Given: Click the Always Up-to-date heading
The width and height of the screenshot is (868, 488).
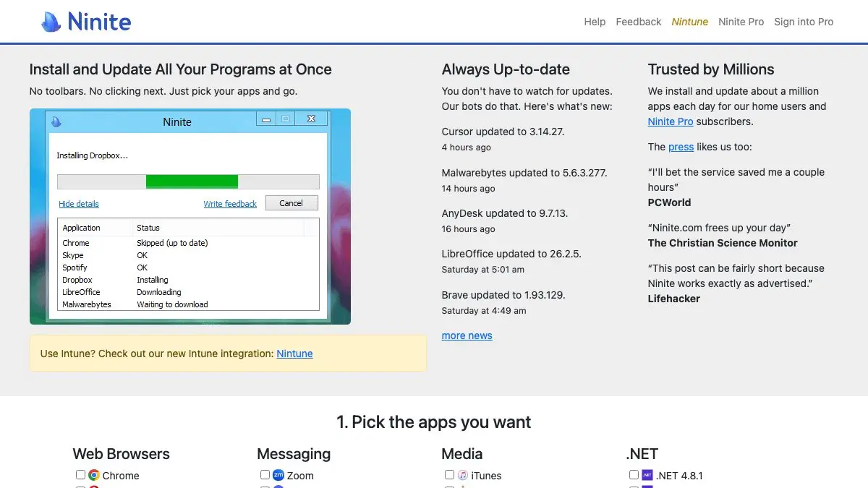Looking at the screenshot, I should [506, 69].
